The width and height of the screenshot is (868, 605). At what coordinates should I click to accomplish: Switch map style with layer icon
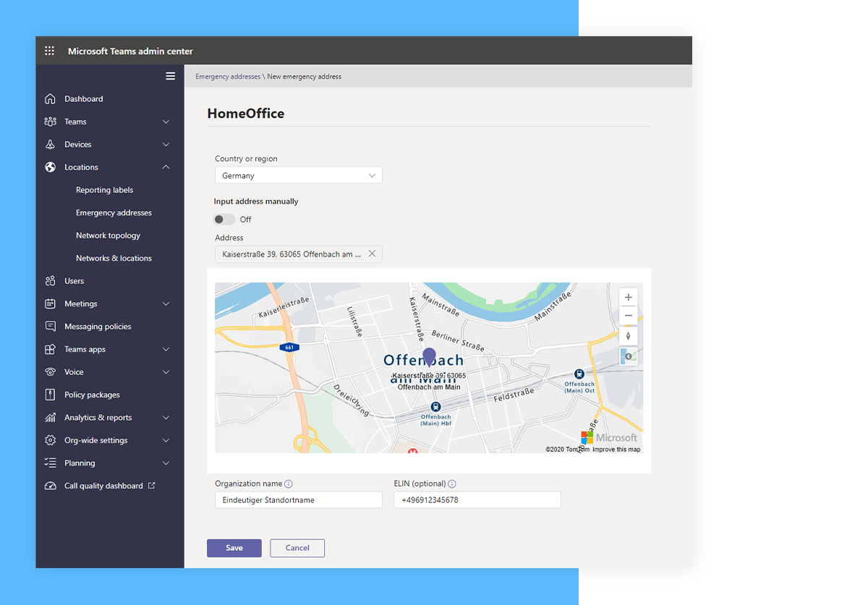pyautogui.click(x=628, y=356)
